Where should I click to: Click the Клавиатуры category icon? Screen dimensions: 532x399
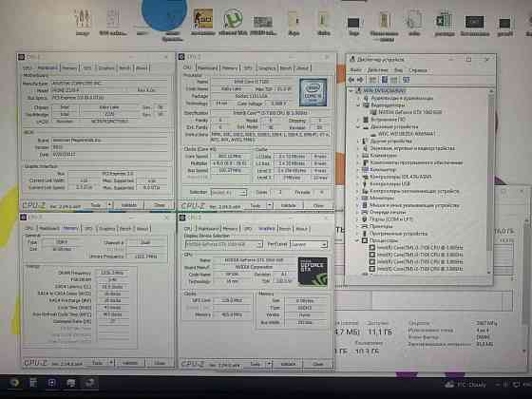coord(365,156)
